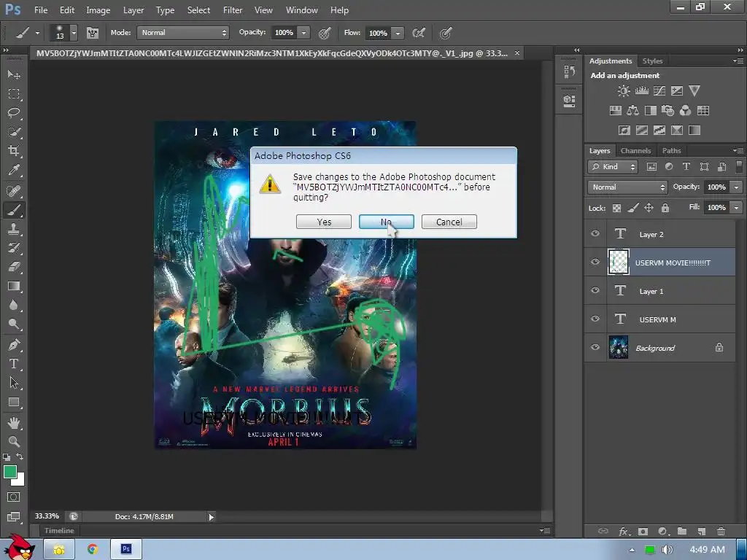The width and height of the screenshot is (747, 560).
Task: Hide the USERVM M text layer
Action: (x=595, y=319)
